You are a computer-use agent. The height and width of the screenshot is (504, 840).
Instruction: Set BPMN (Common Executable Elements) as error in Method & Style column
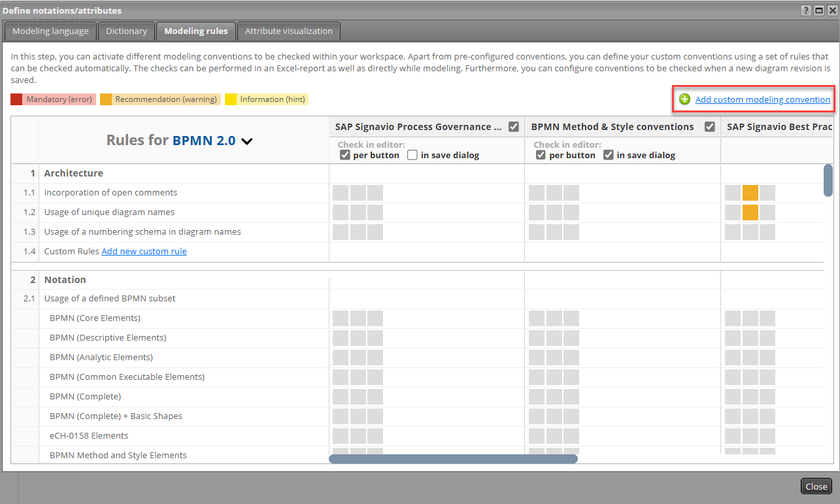[x=537, y=377]
